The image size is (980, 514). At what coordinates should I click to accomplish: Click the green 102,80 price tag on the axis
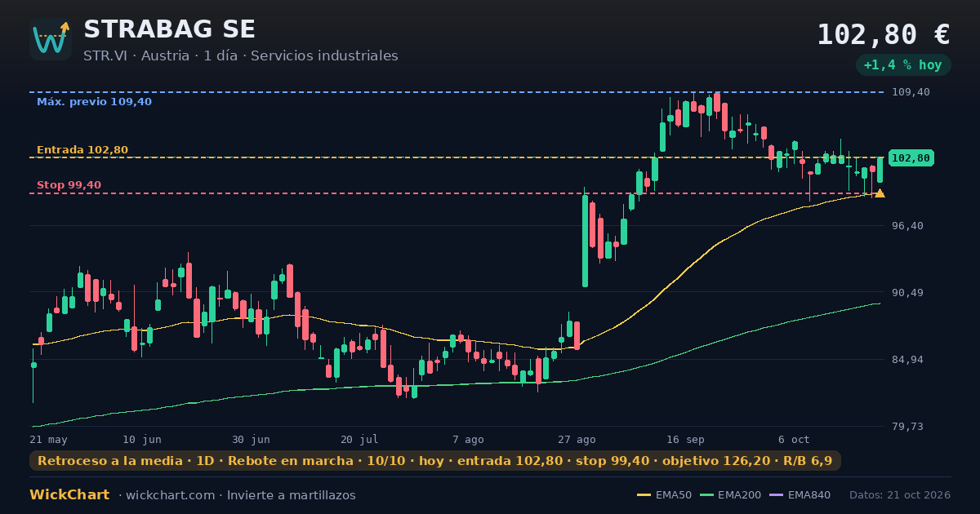coord(911,158)
